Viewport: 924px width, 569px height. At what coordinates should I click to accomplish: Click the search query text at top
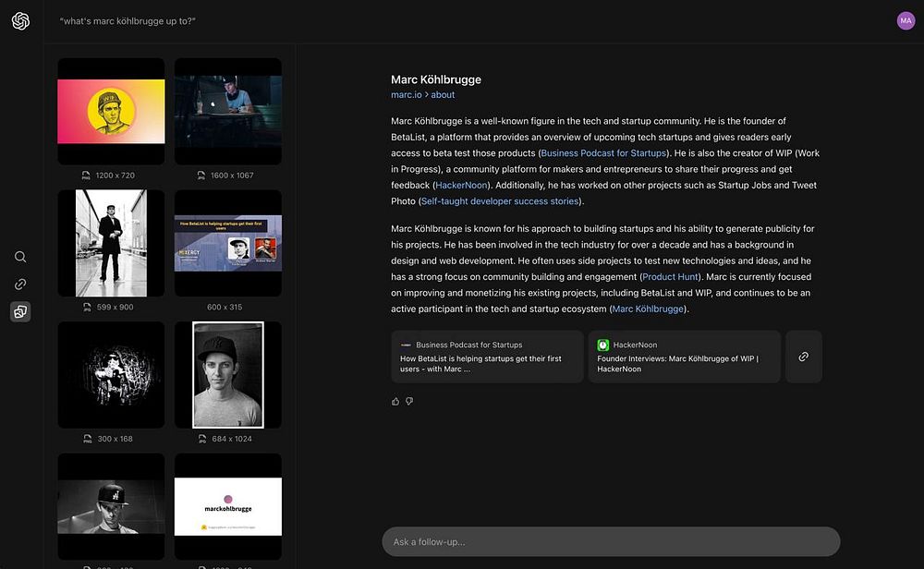click(128, 21)
